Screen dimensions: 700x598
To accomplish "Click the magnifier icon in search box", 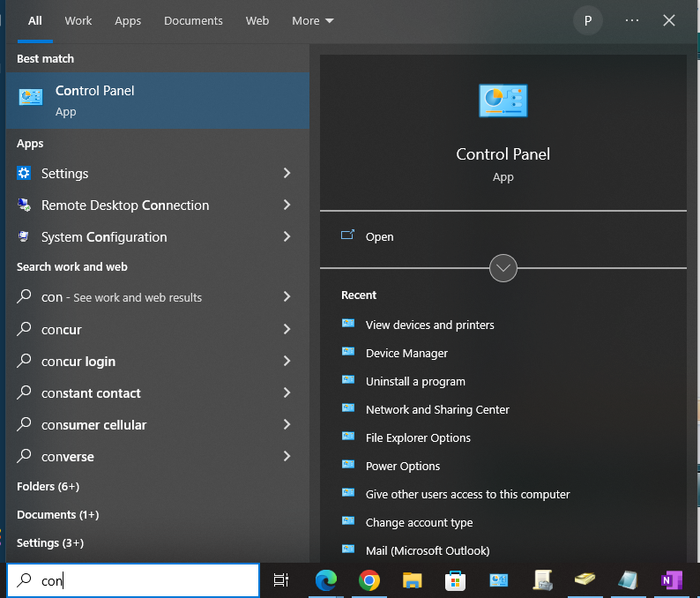I will point(24,579).
